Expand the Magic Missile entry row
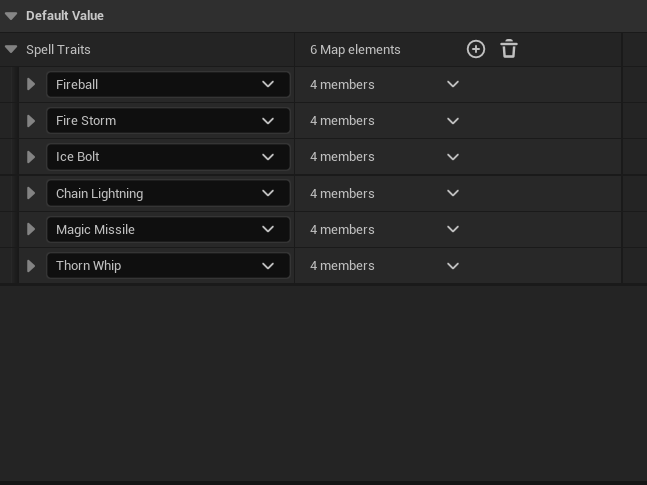647x485 pixels. 31,229
